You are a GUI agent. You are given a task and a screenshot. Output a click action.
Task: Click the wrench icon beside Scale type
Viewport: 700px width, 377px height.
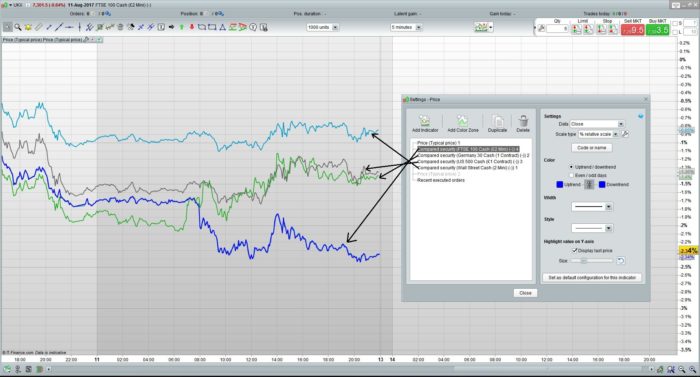[625, 134]
